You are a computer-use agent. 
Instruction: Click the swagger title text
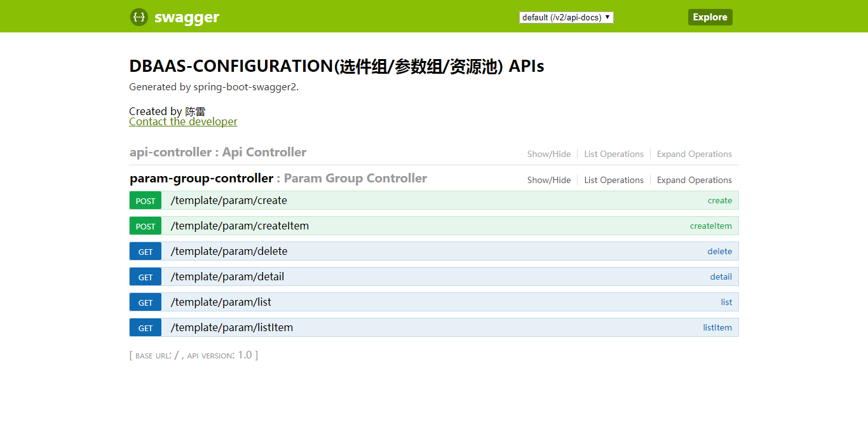pos(187,17)
